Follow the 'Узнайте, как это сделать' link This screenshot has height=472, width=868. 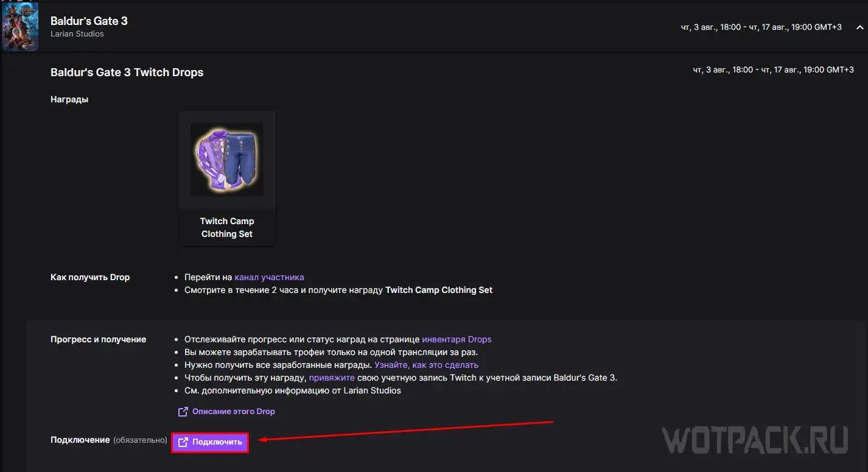[x=426, y=365]
